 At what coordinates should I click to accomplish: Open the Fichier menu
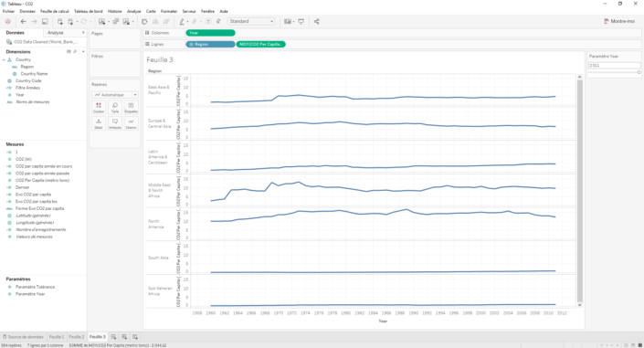(8, 12)
